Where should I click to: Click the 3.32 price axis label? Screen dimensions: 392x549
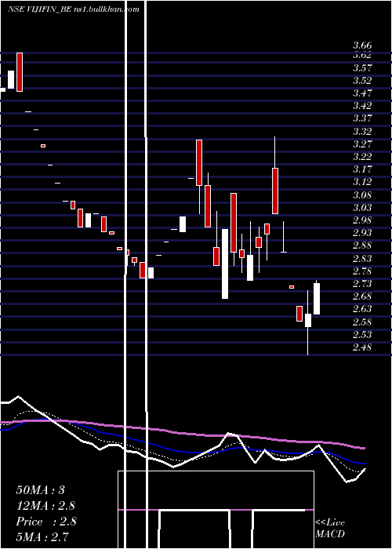click(x=362, y=131)
